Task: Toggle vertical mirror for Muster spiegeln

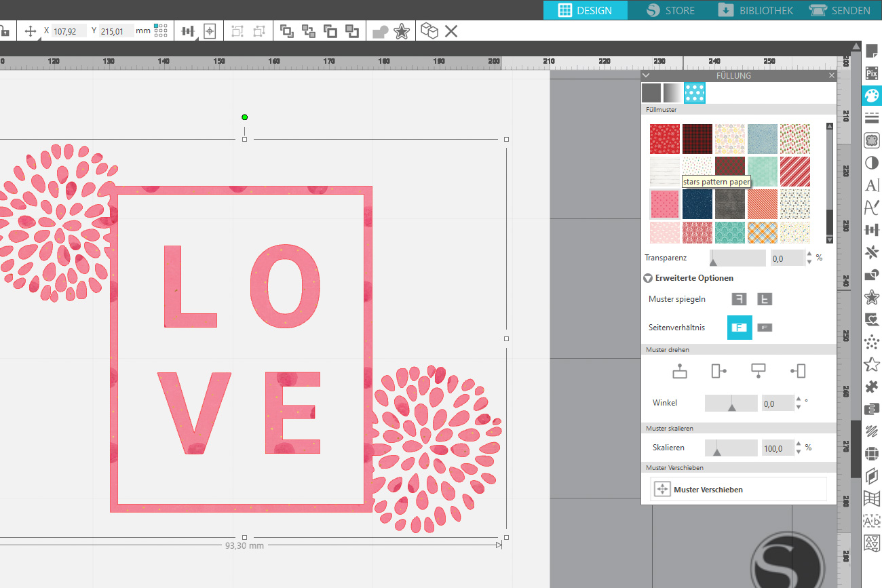Action: (x=765, y=299)
